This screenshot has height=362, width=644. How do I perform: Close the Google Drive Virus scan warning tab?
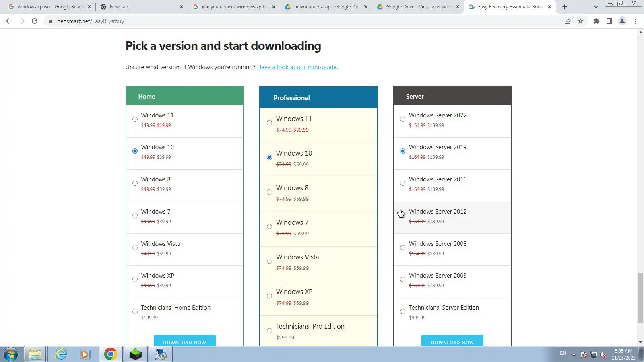click(x=458, y=7)
